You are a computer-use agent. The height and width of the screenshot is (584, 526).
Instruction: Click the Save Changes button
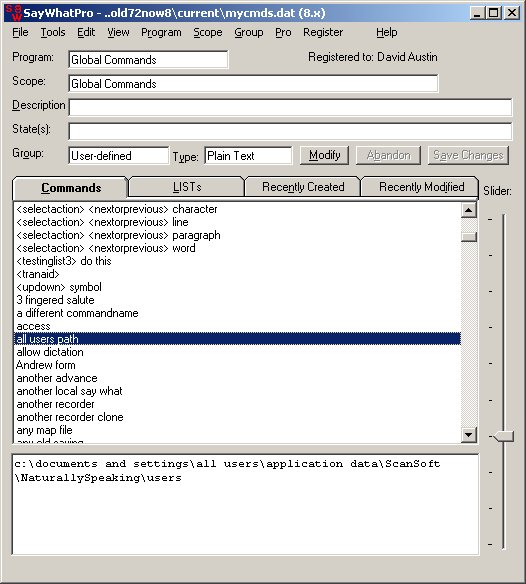468,155
